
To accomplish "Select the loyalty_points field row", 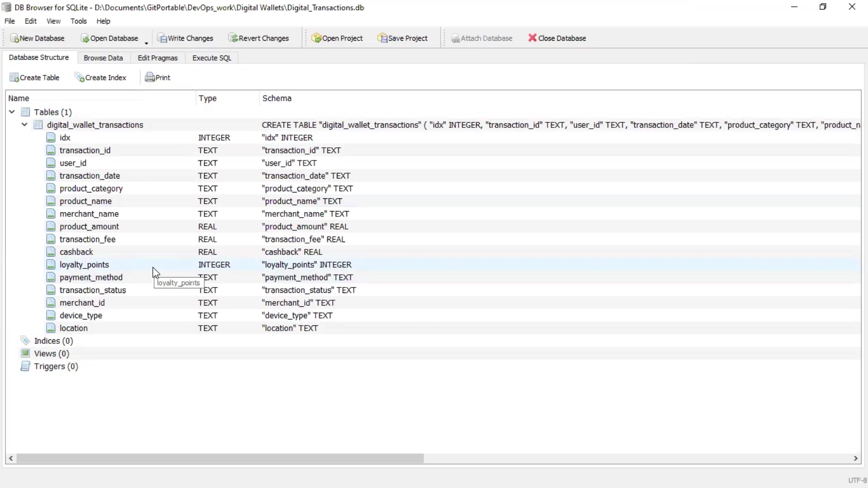I will pos(85,265).
